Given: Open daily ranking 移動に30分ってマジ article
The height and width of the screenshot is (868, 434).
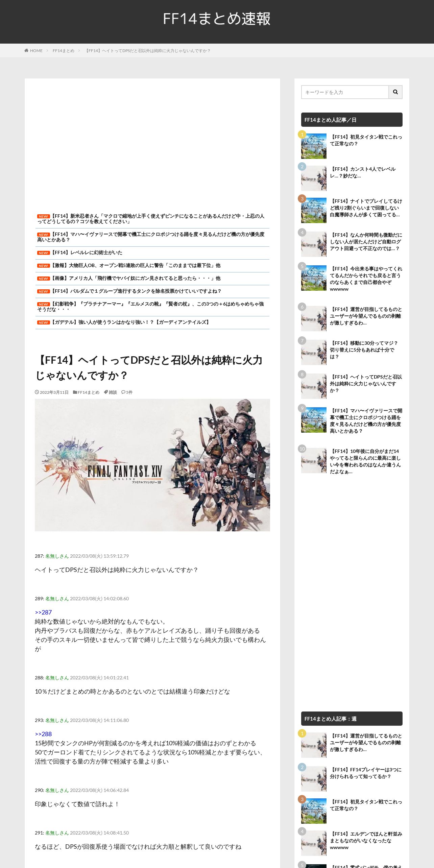Looking at the screenshot, I should point(364,350).
